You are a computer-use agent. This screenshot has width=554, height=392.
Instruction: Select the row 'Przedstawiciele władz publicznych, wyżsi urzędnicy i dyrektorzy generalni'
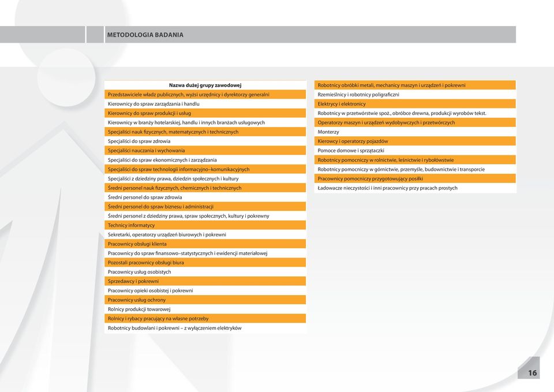[x=205, y=94]
